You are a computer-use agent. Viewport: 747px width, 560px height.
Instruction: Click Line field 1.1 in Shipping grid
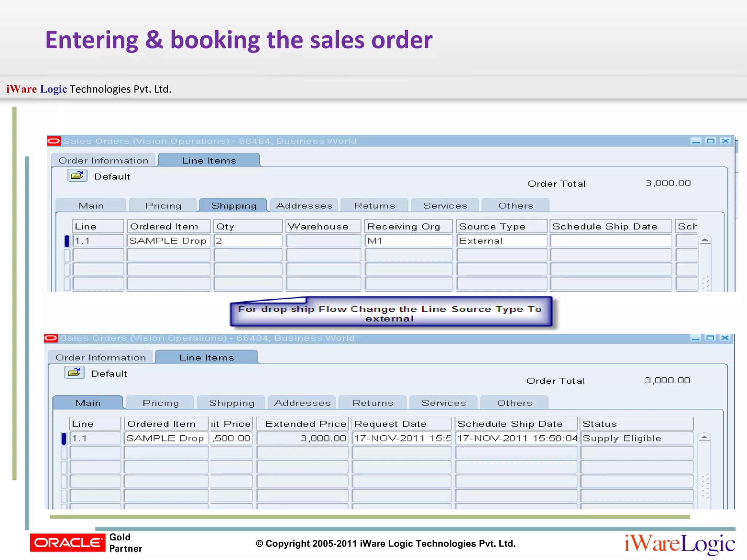[x=98, y=241]
